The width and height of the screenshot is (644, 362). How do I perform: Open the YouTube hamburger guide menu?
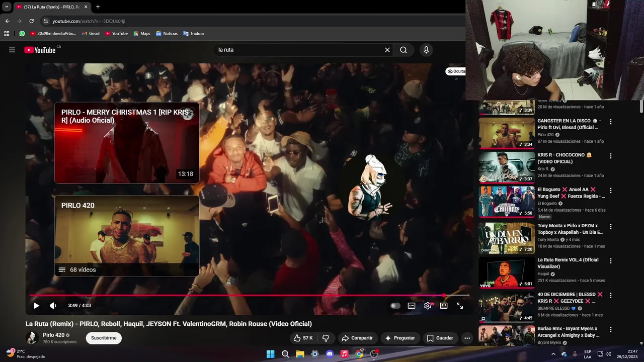(x=12, y=50)
